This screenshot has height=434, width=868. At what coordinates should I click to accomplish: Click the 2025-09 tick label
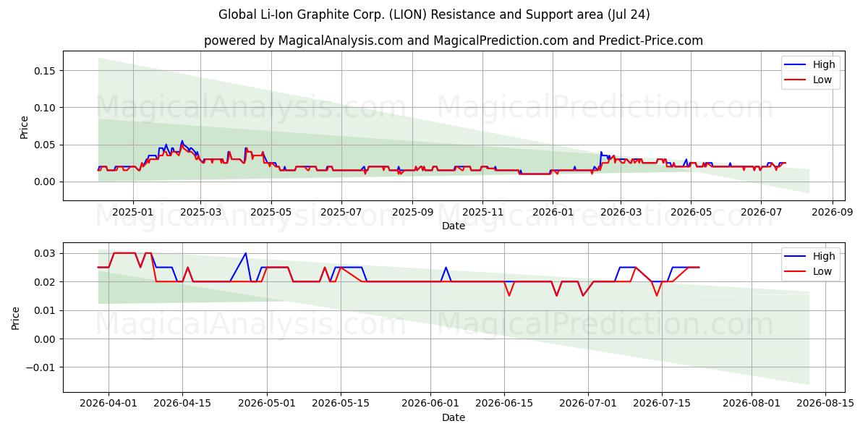[x=412, y=212]
